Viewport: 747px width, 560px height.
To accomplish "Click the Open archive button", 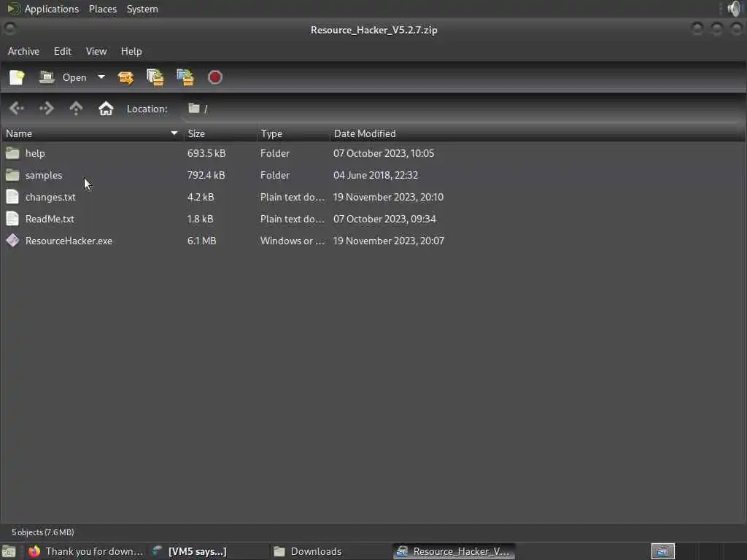I will coord(63,77).
